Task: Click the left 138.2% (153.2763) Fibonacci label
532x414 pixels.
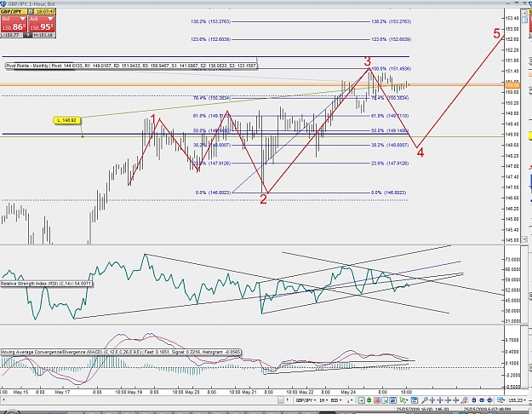Action: point(211,21)
